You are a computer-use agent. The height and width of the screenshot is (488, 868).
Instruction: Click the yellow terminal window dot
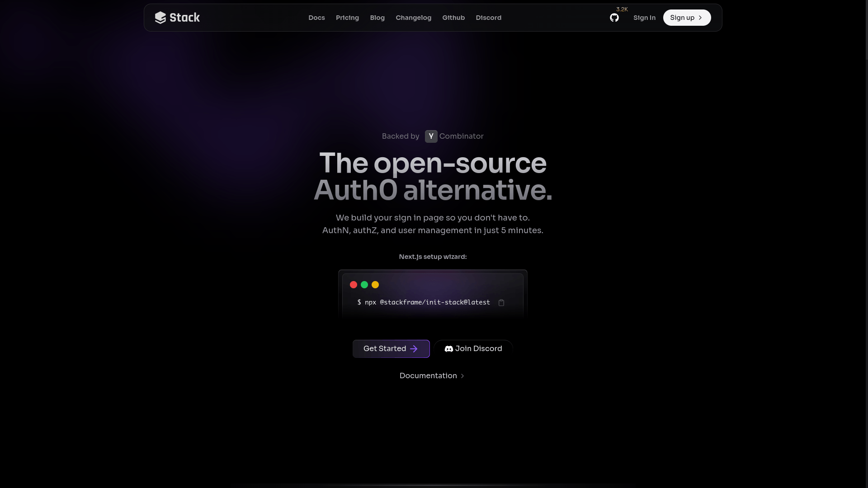click(x=375, y=285)
